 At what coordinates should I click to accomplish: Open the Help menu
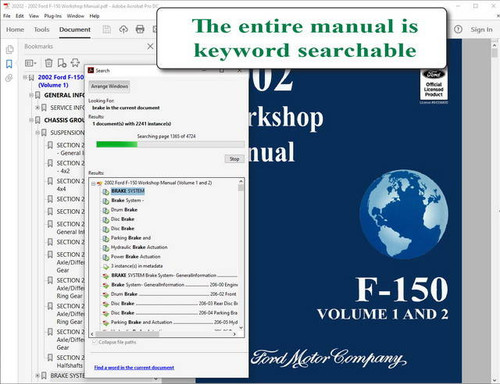(x=94, y=16)
